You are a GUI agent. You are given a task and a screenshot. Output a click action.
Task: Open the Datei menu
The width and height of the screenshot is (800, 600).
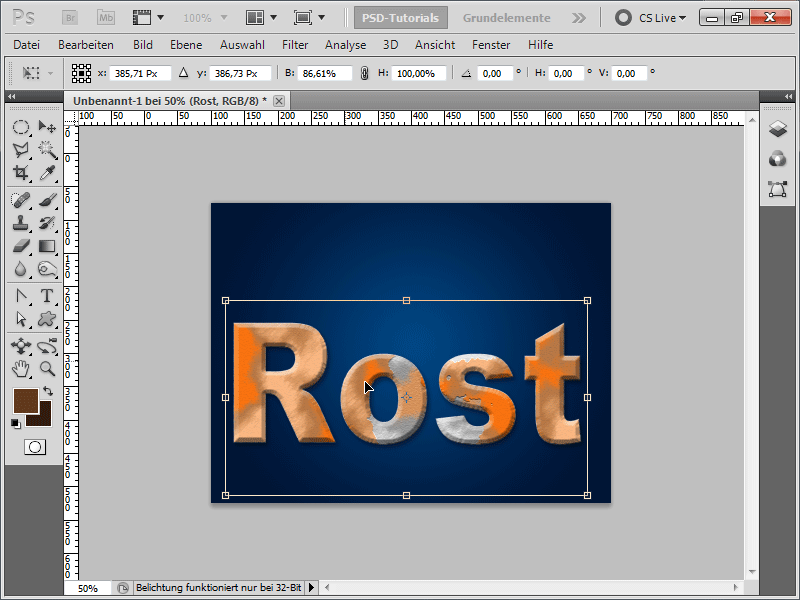[27, 45]
